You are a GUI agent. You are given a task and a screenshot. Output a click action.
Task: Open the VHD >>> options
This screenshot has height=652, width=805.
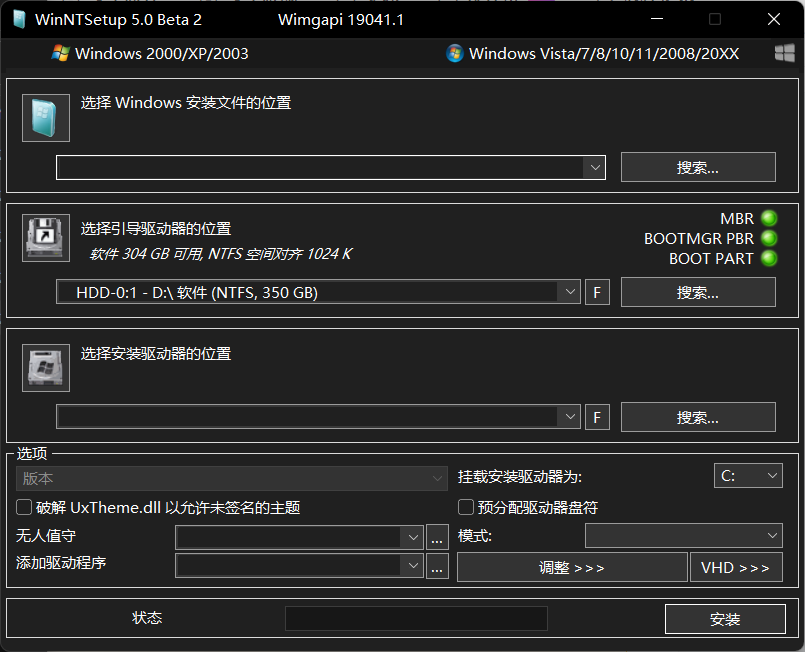click(736, 567)
